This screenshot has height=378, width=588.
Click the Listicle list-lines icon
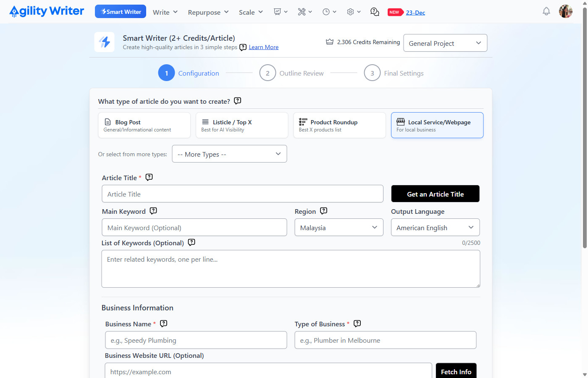pyautogui.click(x=205, y=122)
